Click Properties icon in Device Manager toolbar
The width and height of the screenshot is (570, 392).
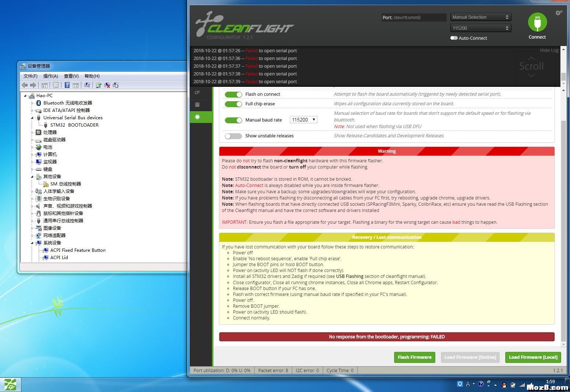click(56, 85)
